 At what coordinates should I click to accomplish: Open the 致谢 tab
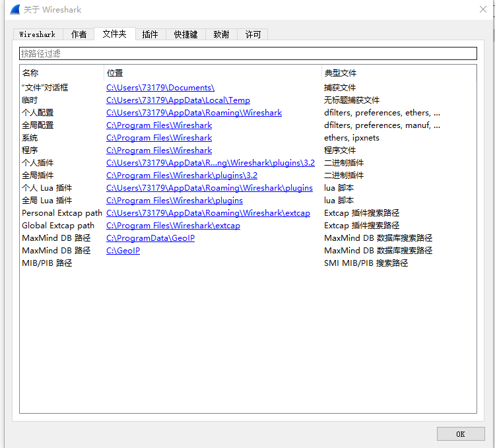pyautogui.click(x=221, y=34)
